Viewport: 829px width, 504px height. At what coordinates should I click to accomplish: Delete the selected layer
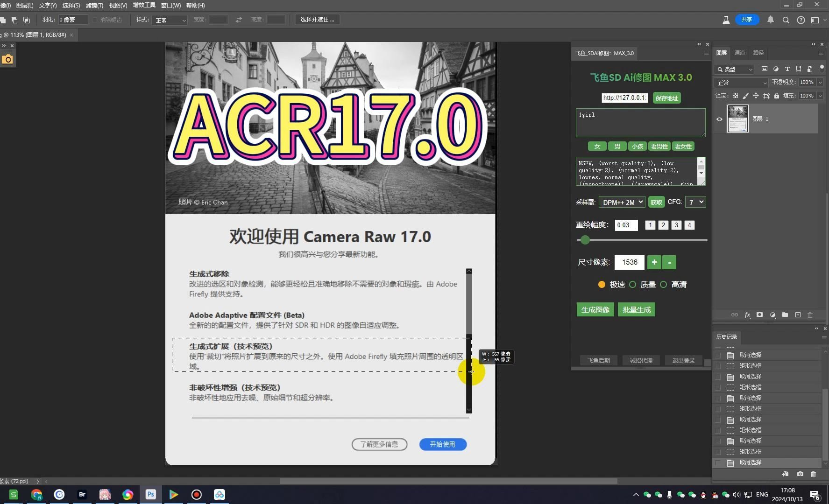(x=810, y=315)
